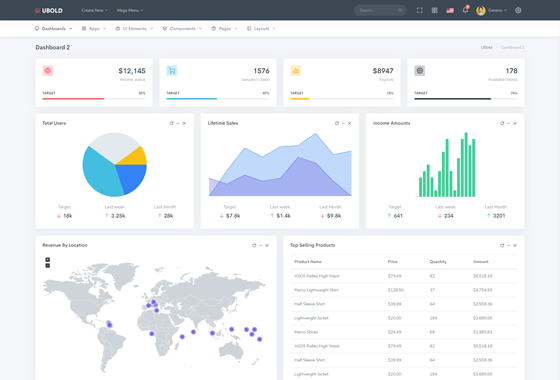
Task: Open the US flag language selector
Action: tap(450, 10)
